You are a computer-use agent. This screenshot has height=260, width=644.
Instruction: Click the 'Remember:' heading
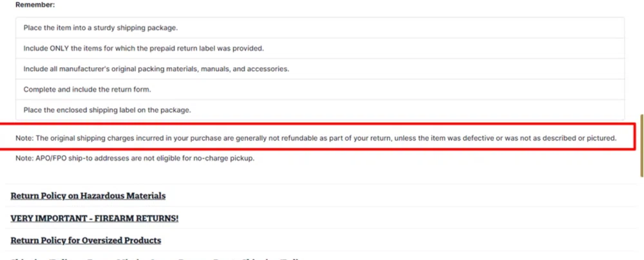(x=35, y=5)
